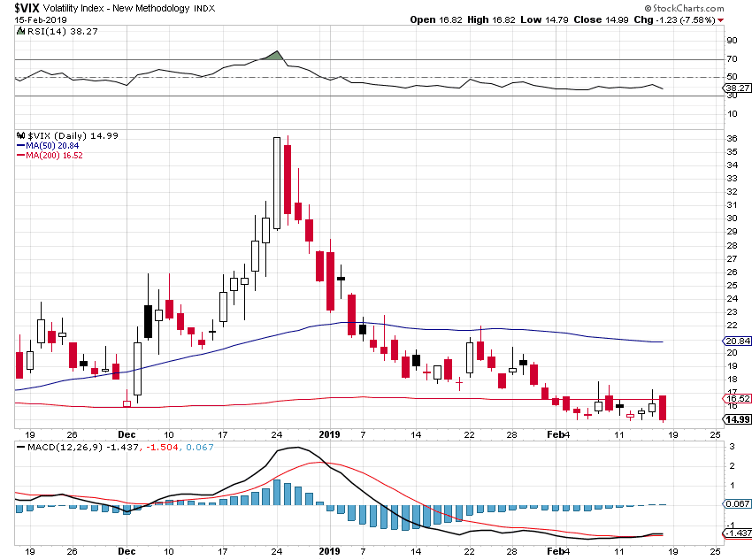Click the High 16.82 value in header

point(491,19)
